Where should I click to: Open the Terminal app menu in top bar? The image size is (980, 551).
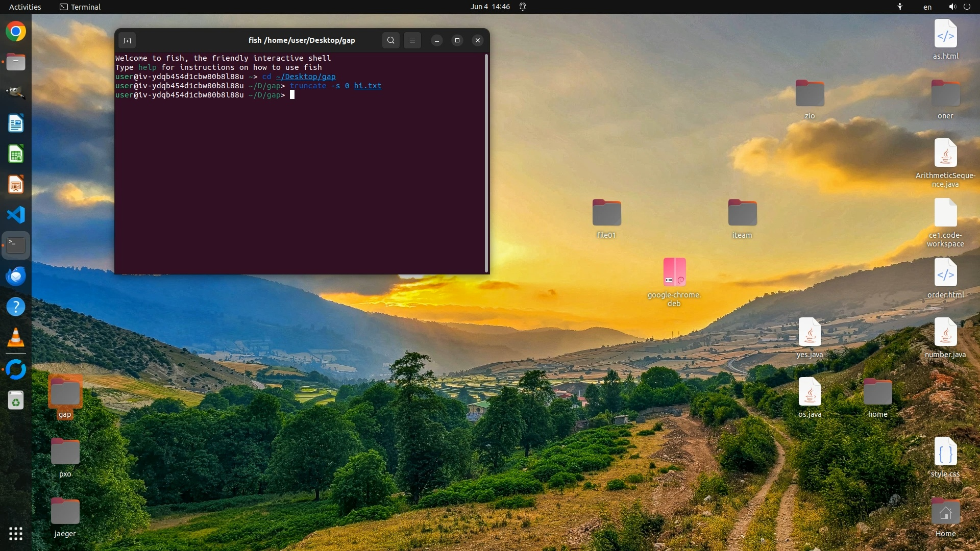point(80,7)
